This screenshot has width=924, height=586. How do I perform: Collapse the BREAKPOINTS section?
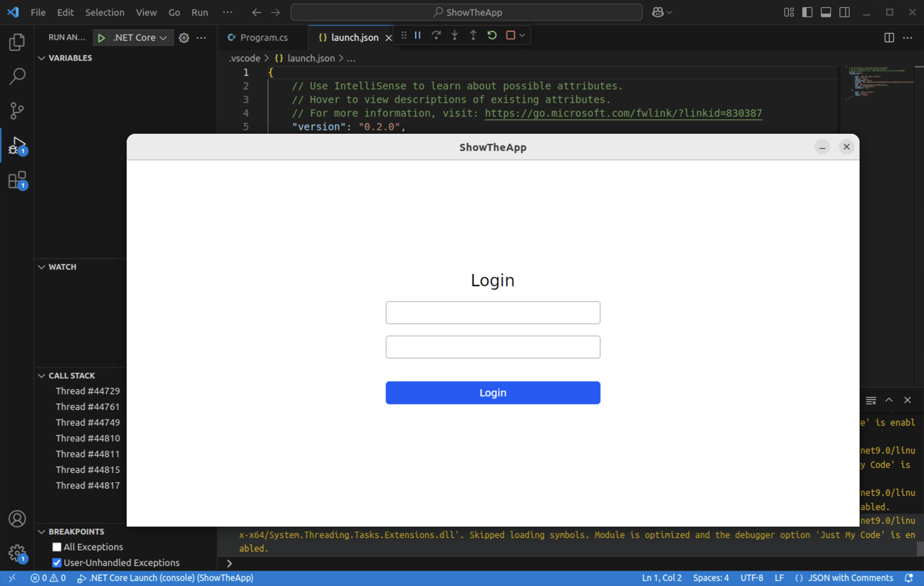42,531
